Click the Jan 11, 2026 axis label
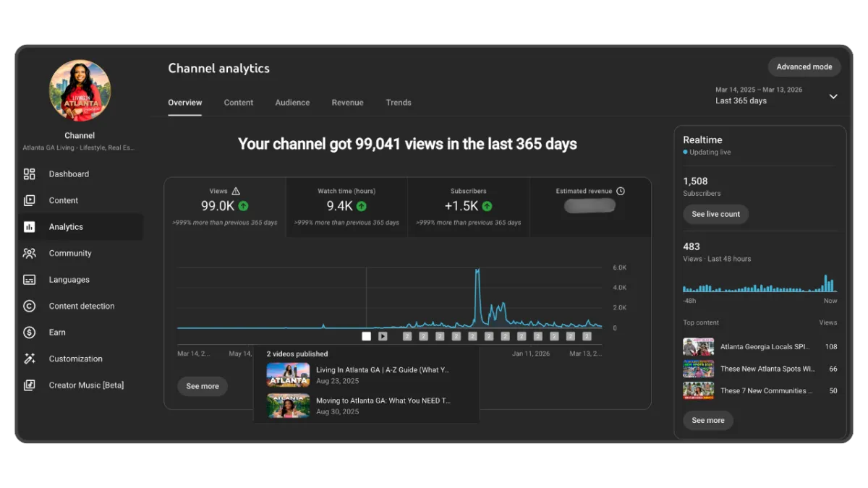The image size is (868, 488). (x=531, y=354)
